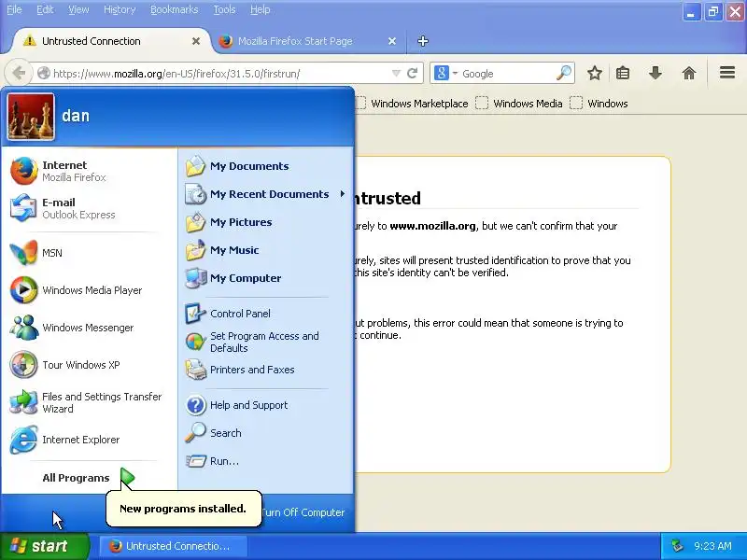Expand All Programs list
This screenshot has height=560, width=747.
89,478
